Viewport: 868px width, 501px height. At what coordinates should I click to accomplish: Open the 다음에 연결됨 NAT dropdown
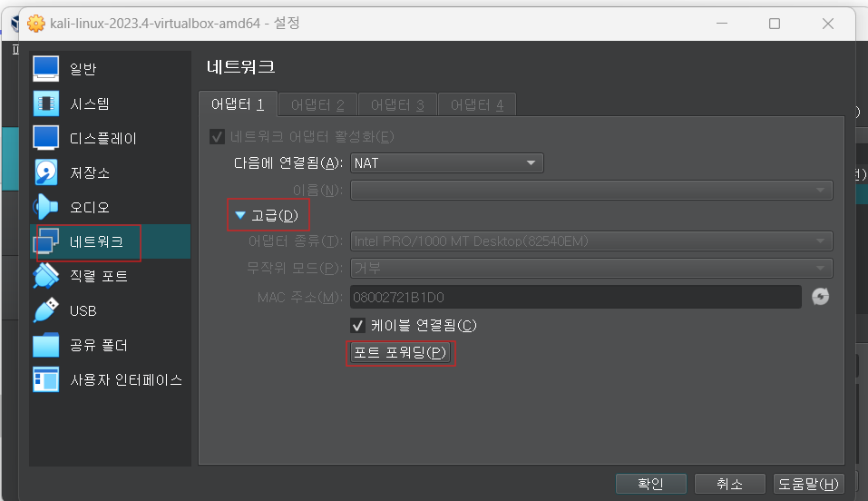click(x=447, y=163)
